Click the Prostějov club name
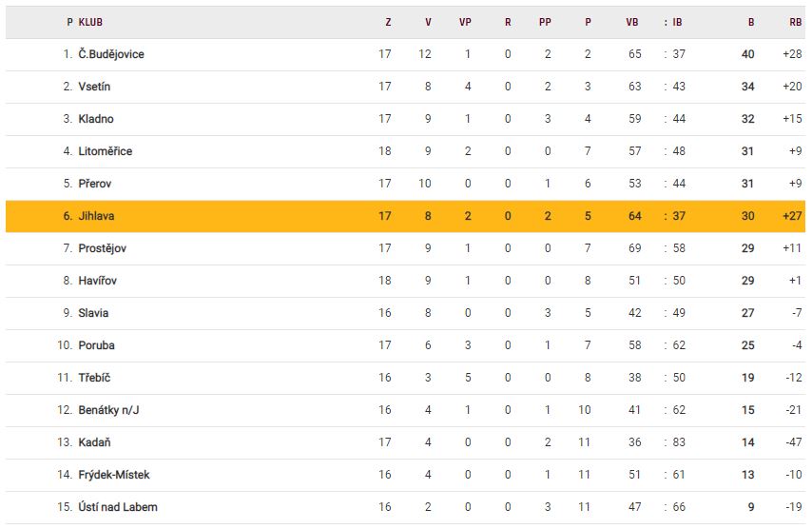Screen dimensions: 812x529 [x=102, y=248]
